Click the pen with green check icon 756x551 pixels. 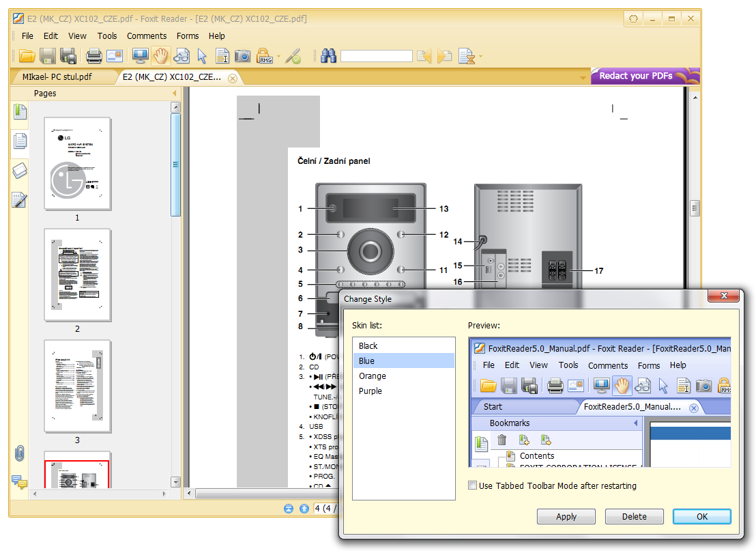(x=293, y=57)
